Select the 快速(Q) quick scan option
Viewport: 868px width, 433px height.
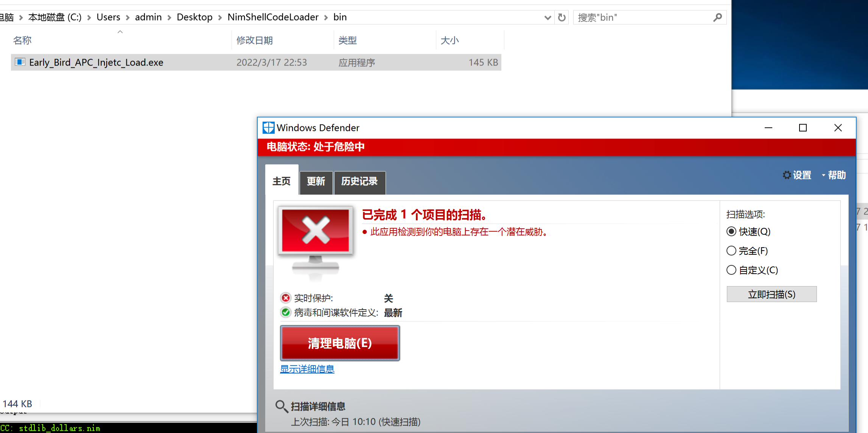(731, 231)
